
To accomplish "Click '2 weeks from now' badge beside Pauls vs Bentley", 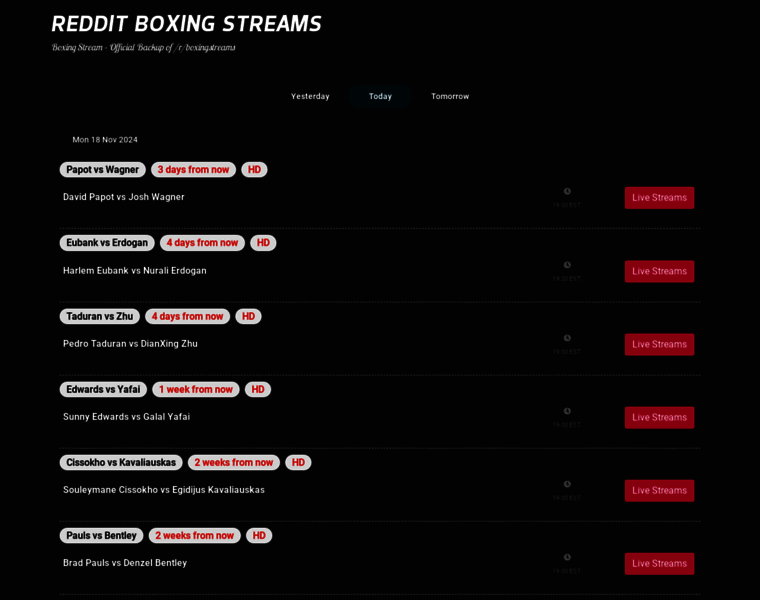I will (x=195, y=536).
